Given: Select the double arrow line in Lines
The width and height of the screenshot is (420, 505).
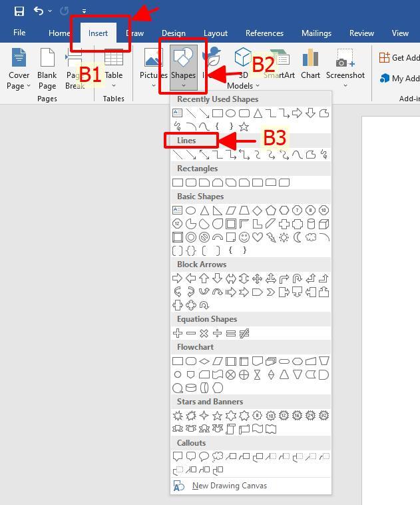Looking at the screenshot, I should [x=204, y=155].
